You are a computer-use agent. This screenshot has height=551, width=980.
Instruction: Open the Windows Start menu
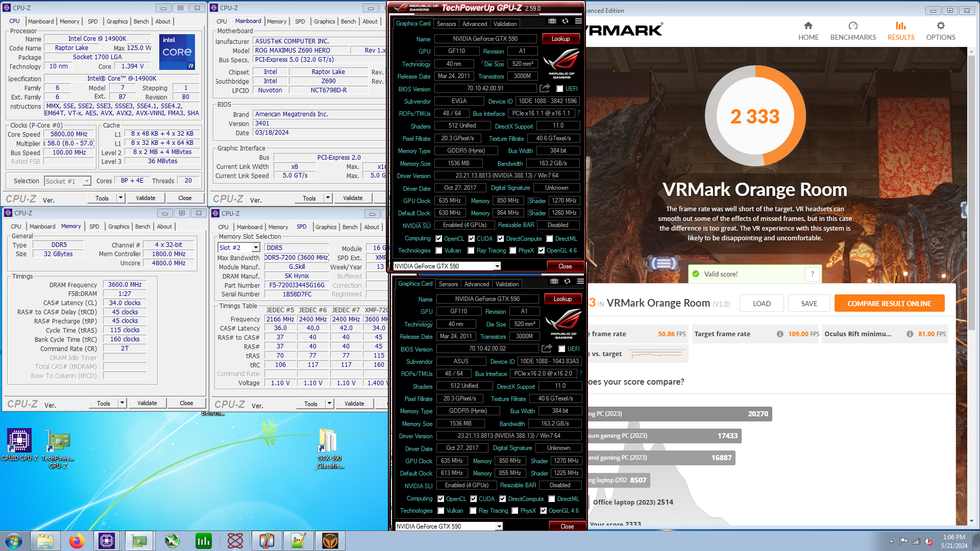coord(13,541)
